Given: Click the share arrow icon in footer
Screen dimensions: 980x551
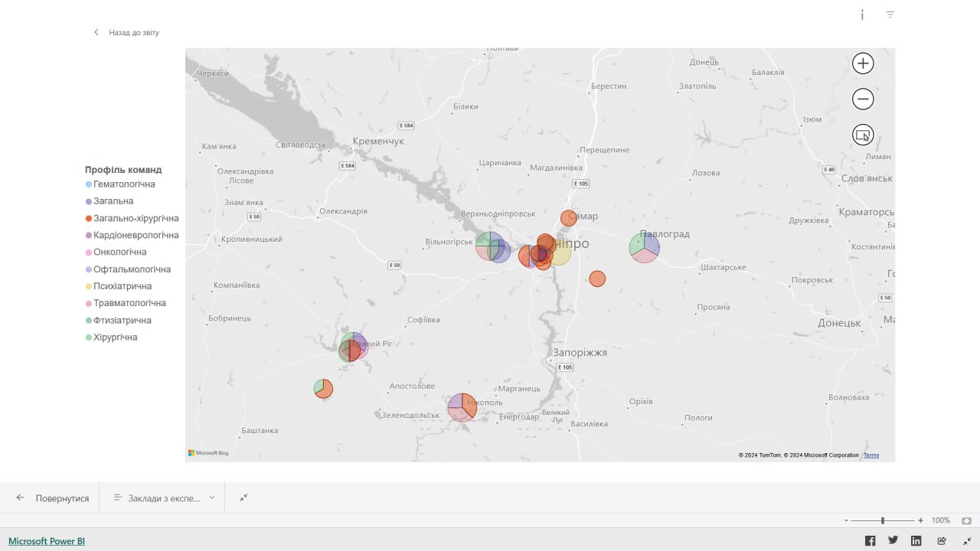Looking at the screenshot, I should [942, 541].
